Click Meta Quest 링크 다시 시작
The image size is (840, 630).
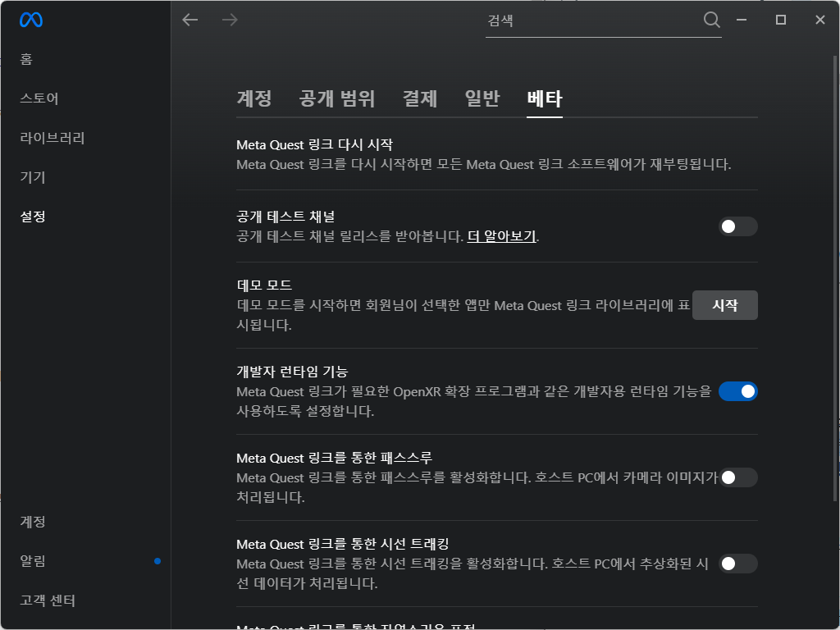click(314, 144)
